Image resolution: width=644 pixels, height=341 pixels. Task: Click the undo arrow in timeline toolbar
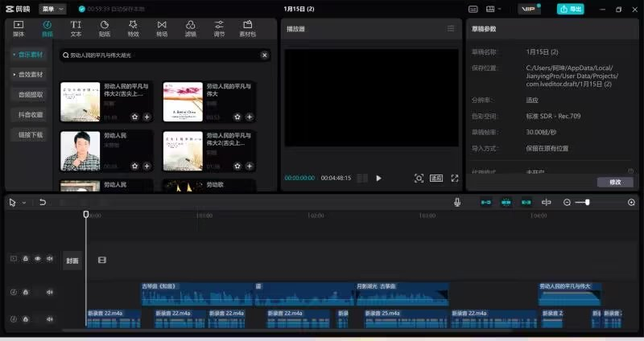(x=43, y=203)
